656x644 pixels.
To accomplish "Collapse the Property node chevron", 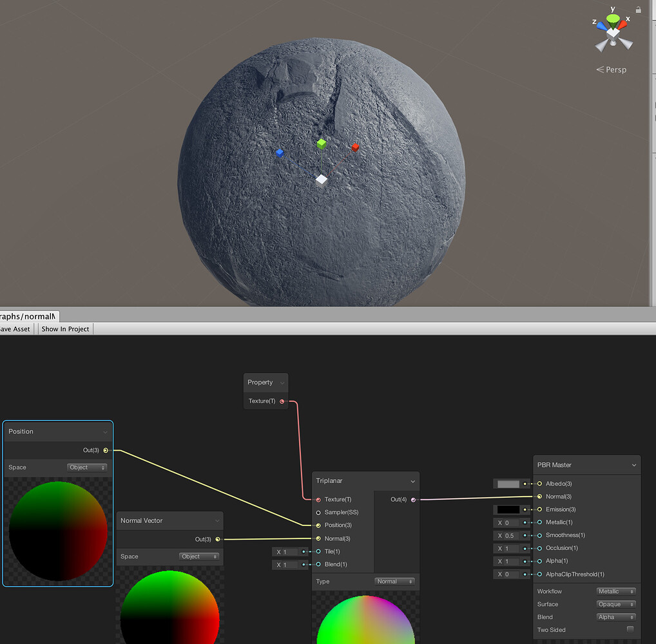I will click(282, 383).
